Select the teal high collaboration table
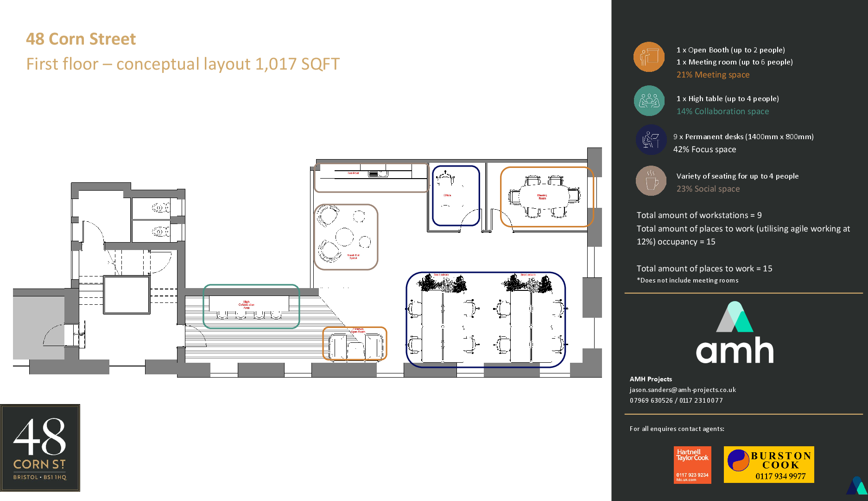The height and width of the screenshot is (501, 868). (251, 306)
